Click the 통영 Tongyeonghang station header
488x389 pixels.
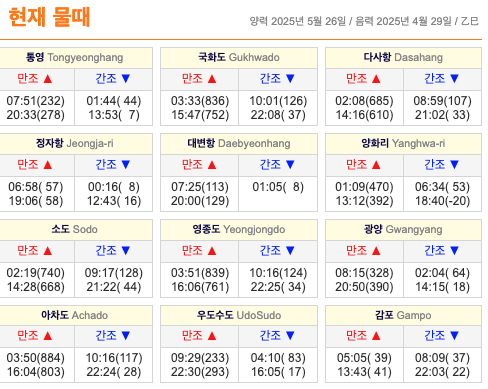76,58
